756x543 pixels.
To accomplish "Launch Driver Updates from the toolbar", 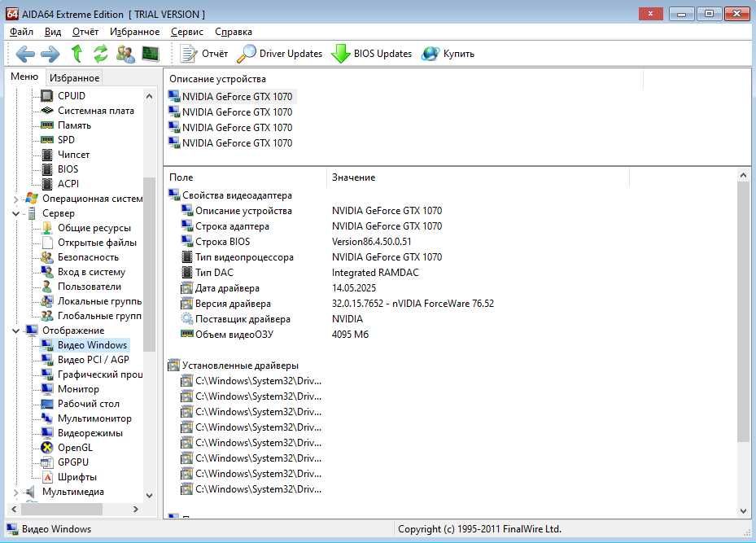I will pos(280,54).
